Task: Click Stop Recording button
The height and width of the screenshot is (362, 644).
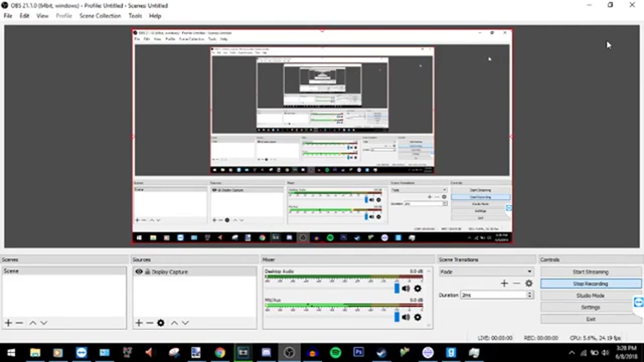Action: point(591,284)
